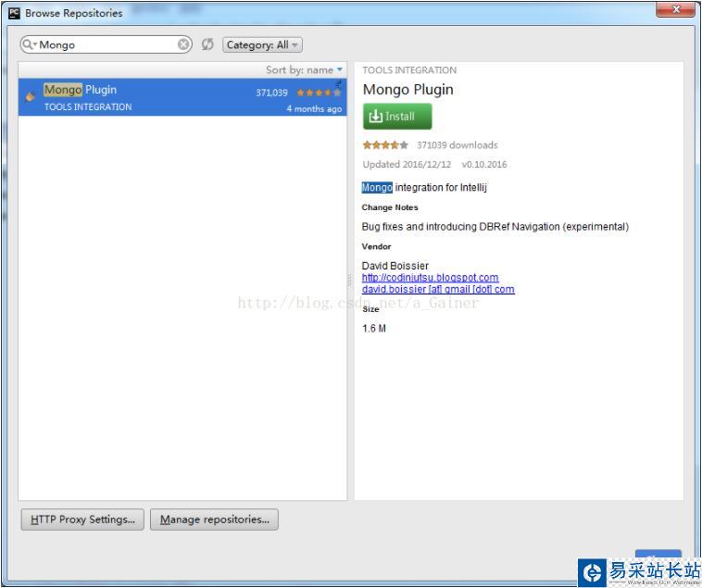The image size is (702, 588).
Task: Click the green Install button
Action: click(397, 117)
